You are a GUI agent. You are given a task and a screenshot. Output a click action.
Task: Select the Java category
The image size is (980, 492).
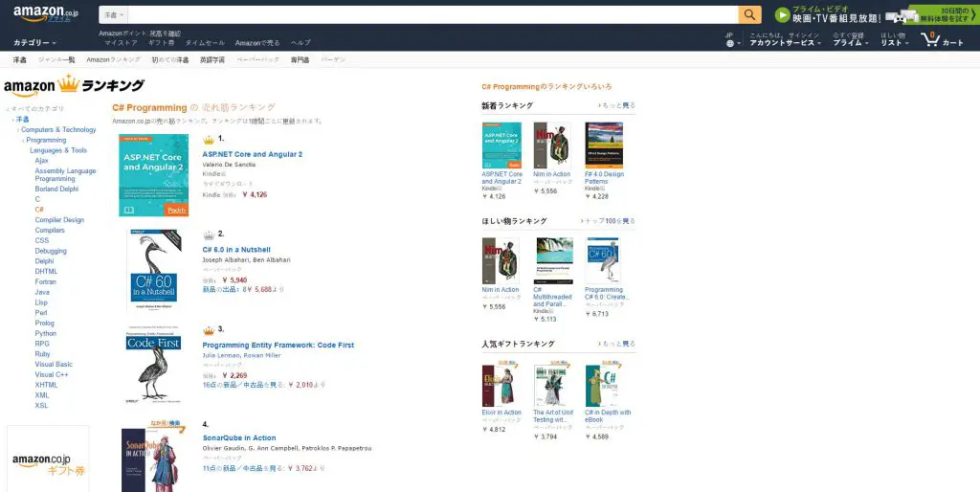click(42, 292)
